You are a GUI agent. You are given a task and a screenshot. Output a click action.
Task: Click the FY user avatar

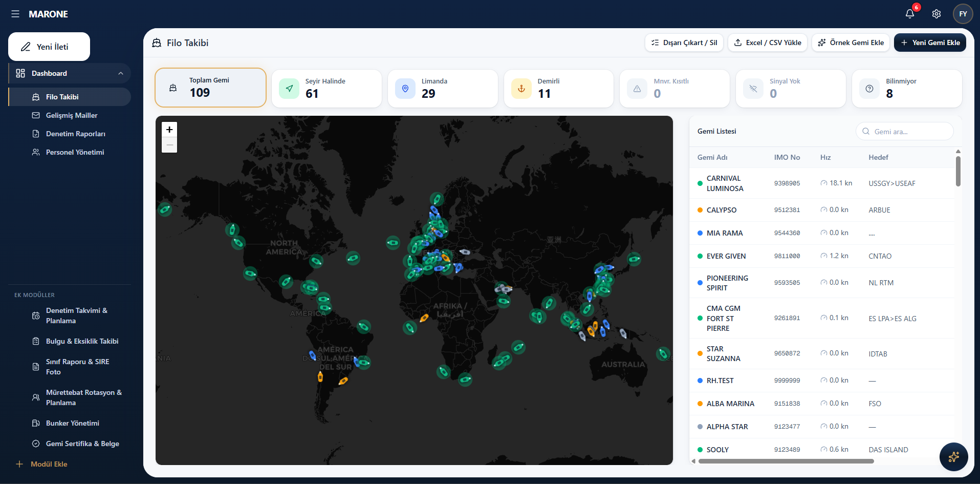pyautogui.click(x=963, y=14)
